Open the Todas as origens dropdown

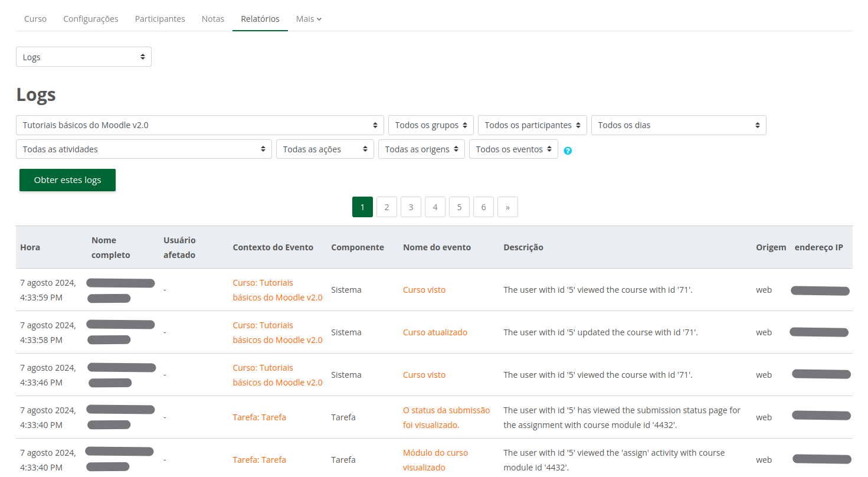click(x=421, y=149)
